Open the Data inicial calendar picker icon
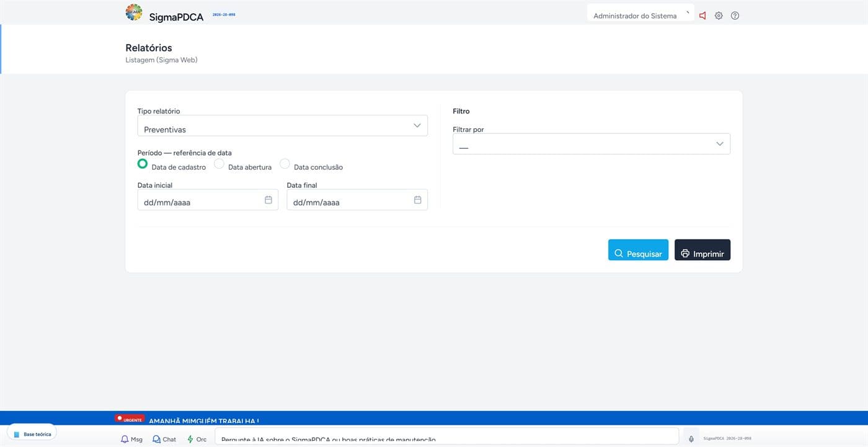 point(268,200)
